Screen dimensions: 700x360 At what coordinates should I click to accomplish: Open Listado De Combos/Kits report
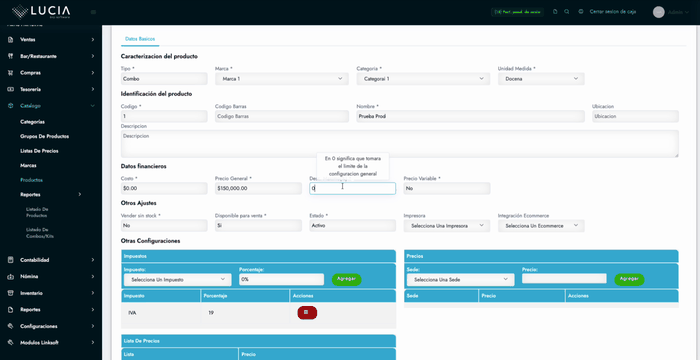pyautogui.click(x=40, y=233)
